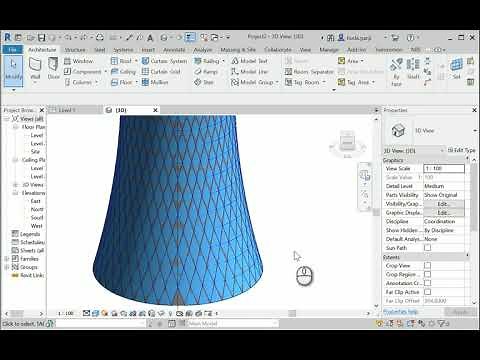Open the Properties help link
This screenshot has width=480, height=360.
point(400,312)
